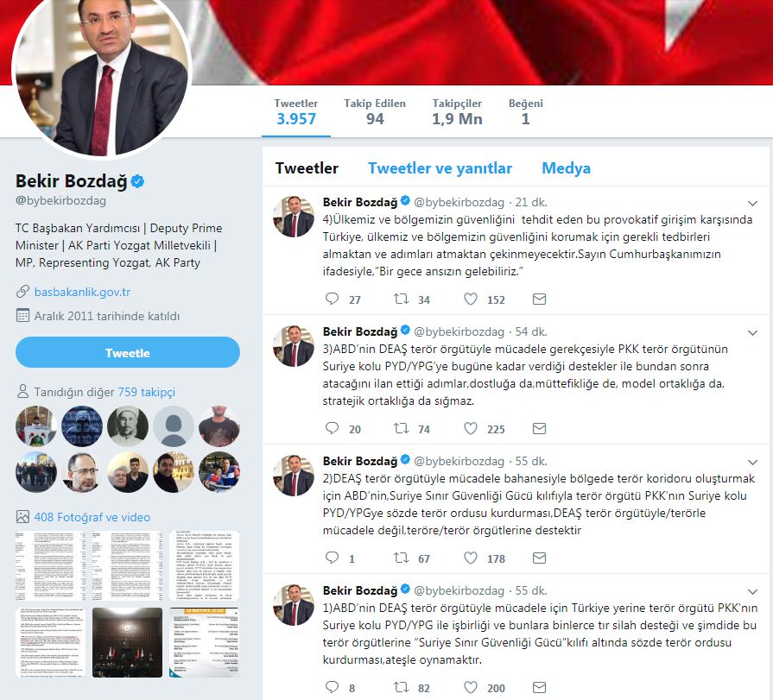Retweet the tweet with 67 retweets
Image resolution: width=773 pixels, height=700 pixels.
[401, 558]
